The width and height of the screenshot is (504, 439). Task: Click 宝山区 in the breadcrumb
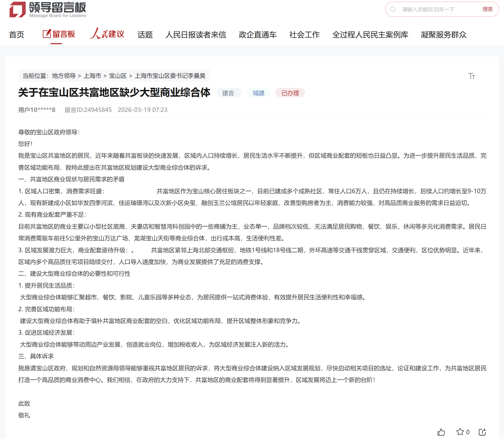click(118, 76)
